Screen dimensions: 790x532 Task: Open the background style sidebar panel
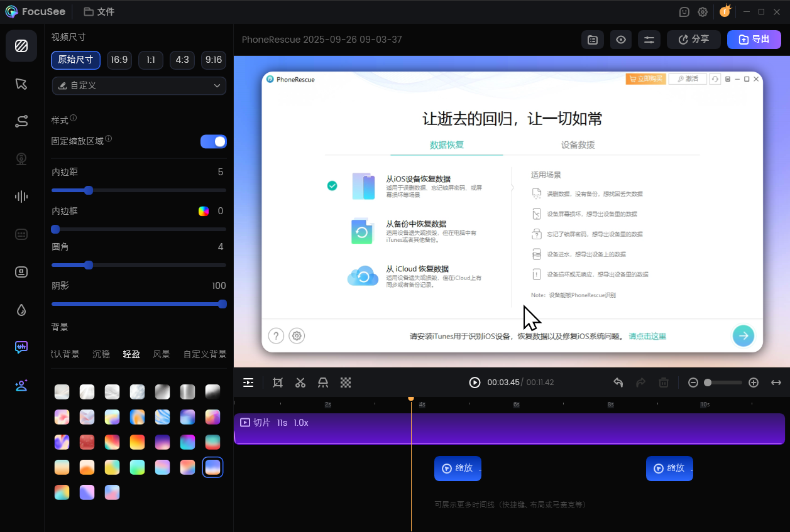[x=21, y=45]
